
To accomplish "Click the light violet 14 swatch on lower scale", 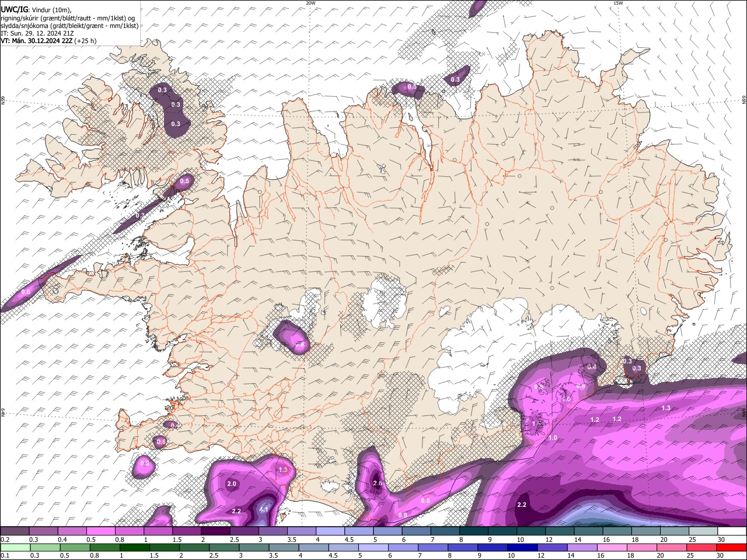I will pyautogui.click(x=582, y=548).
